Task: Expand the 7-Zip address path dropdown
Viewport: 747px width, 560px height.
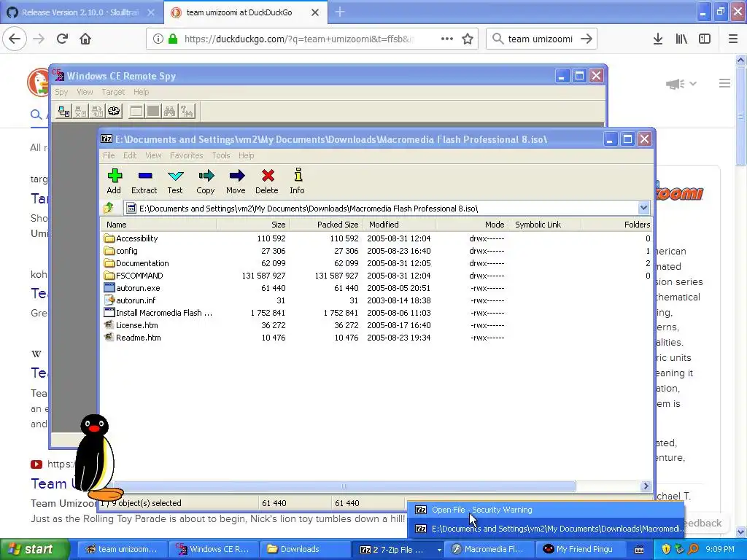Action: 643,208
